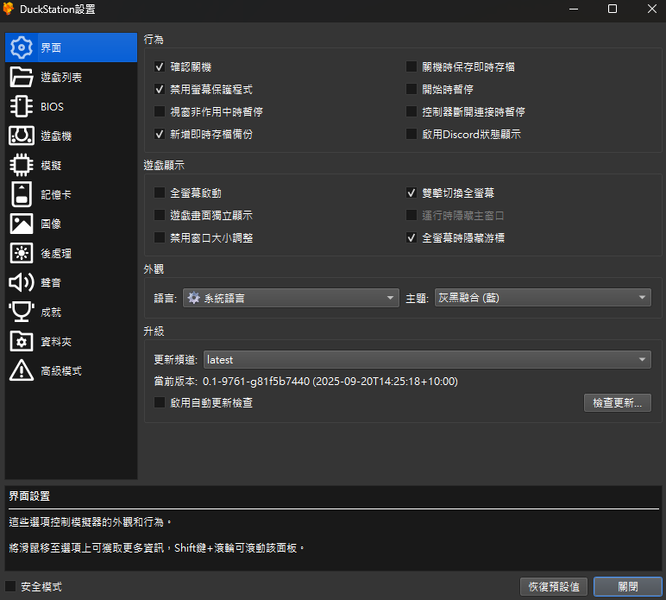The width and height of the screenshot is (666, 600).
Task: Open the 高級模式 warning triangle icon
Action: (21, 370)
